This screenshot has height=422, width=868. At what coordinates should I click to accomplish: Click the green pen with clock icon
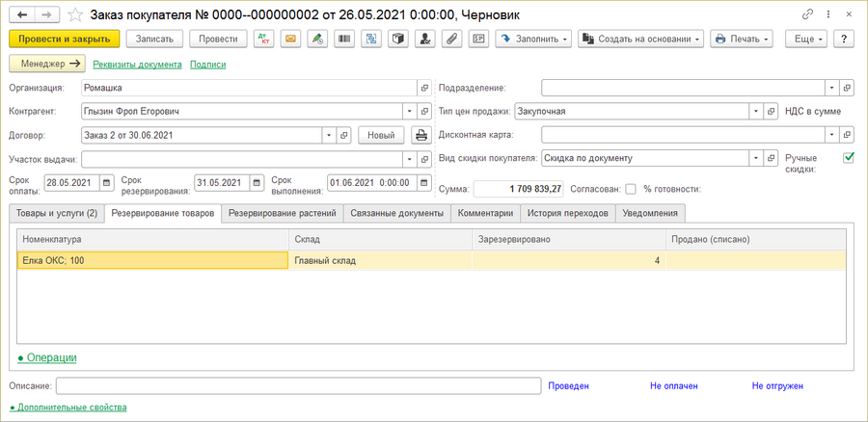317,40
